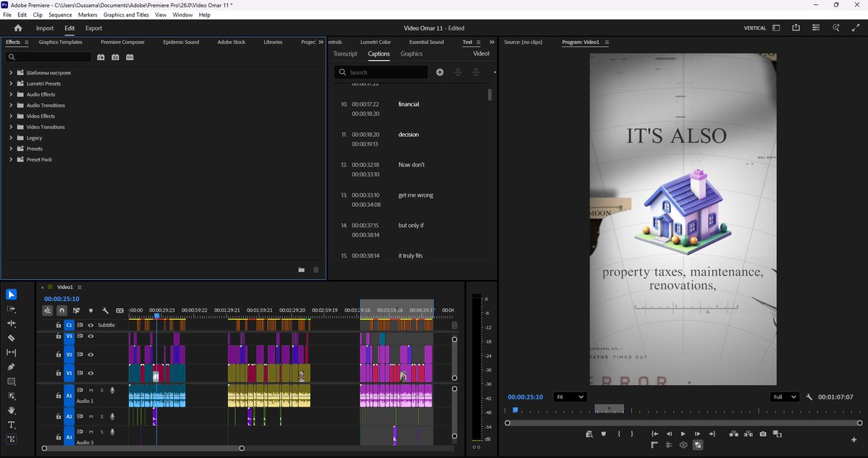The height and width of the screenshot is (458, 868).
Task: Expand the Video Transitions folder
Action: pos(11,127)
